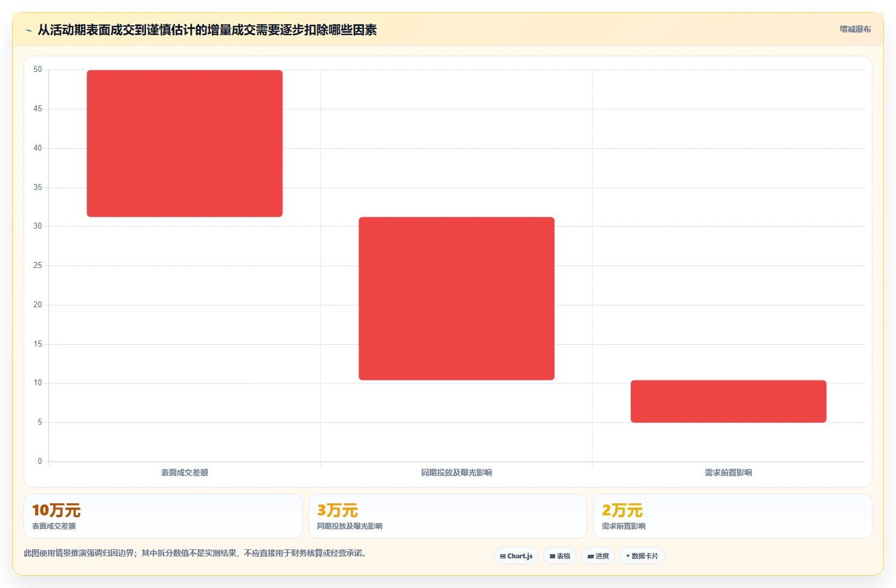Click the 增减瀑布 tag in header
Screen dimensions: 896x588
[855, 29]
